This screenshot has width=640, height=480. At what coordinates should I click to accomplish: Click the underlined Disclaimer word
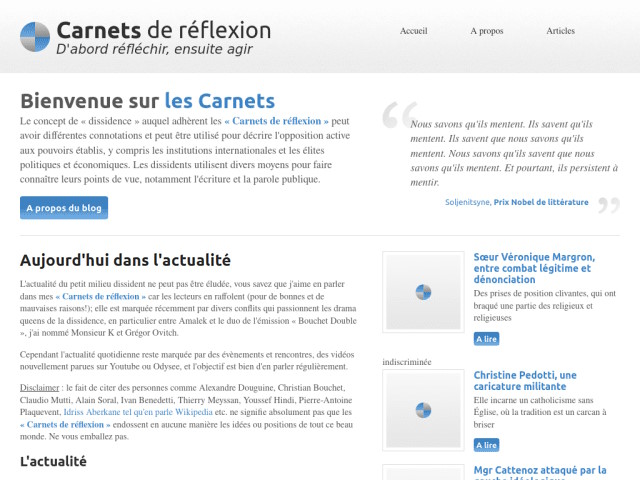[40, 388]
